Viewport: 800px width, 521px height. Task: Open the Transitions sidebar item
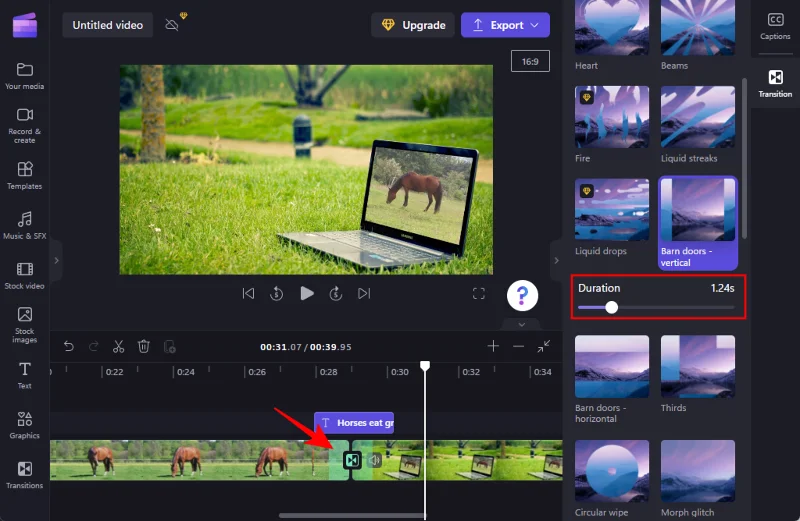pyautogui.click(x=24, y=475)
